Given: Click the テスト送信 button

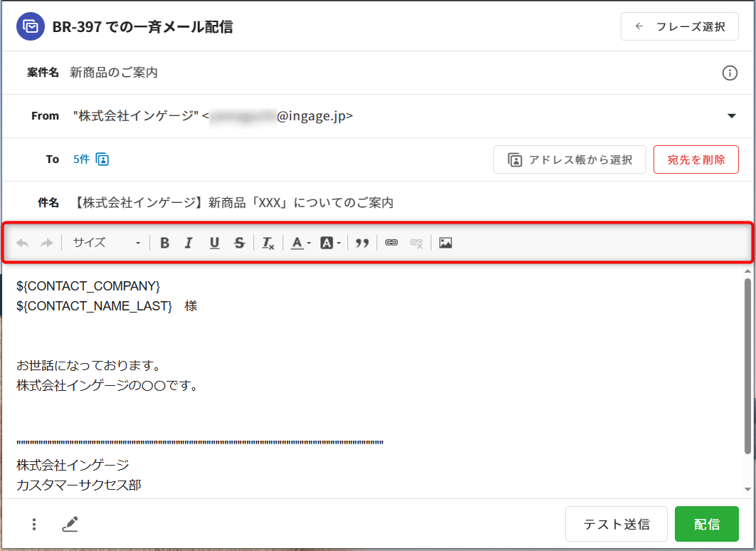Looking at the screenshot, I should 616,525.
